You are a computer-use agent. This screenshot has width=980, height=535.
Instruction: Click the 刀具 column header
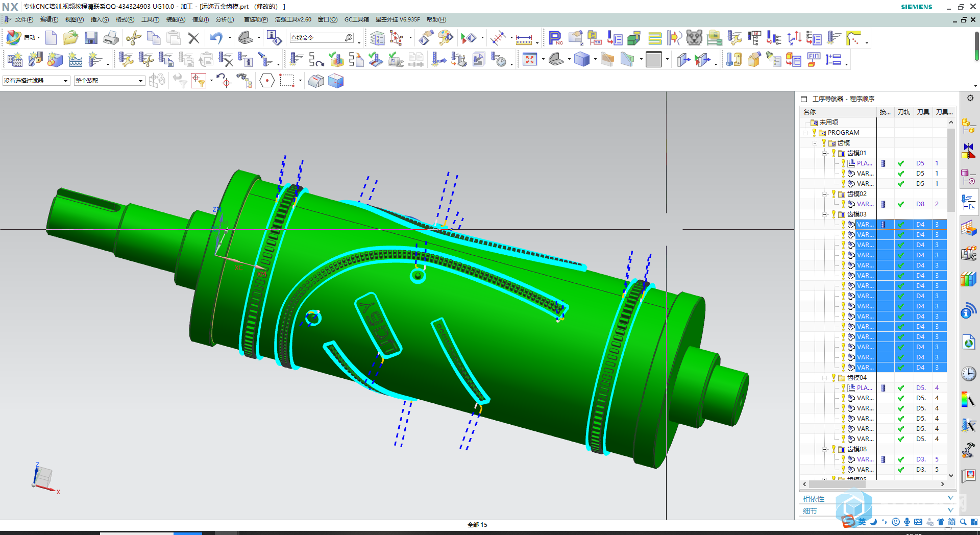point(923,112)
